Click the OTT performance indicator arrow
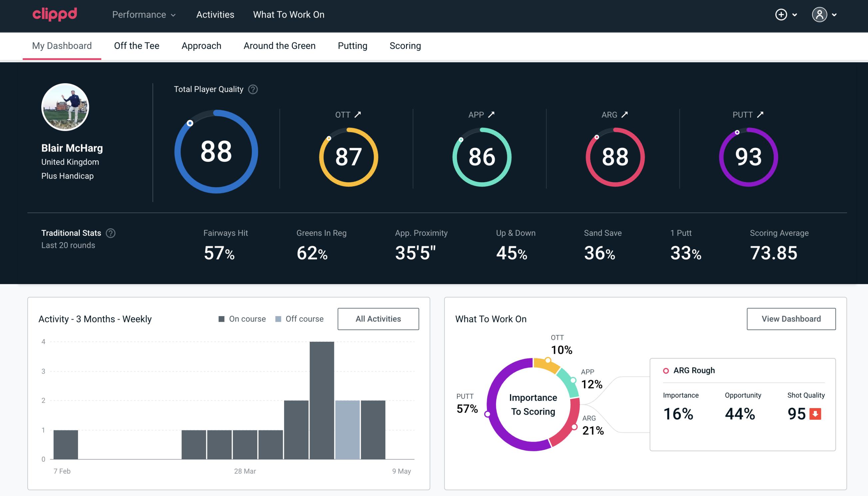The width and height of the screenshot is (868, 496). 358,115
